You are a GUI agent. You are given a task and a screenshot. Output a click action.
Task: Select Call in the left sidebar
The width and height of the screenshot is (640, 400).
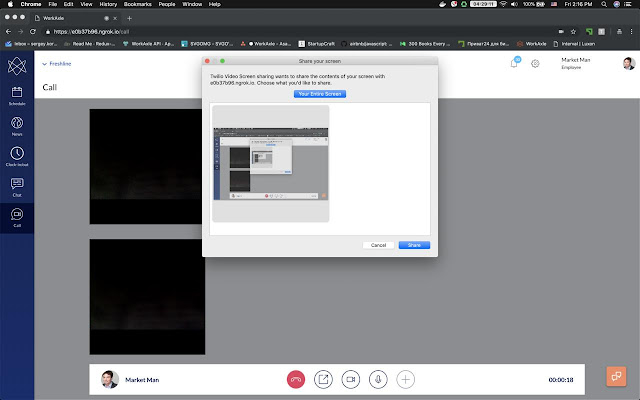pyautogui.click(x=17, y=217)
